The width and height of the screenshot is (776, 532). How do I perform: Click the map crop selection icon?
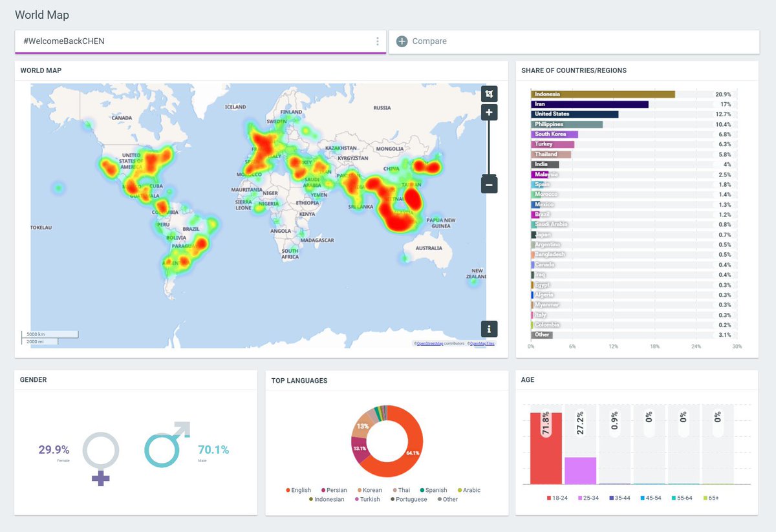489,94
